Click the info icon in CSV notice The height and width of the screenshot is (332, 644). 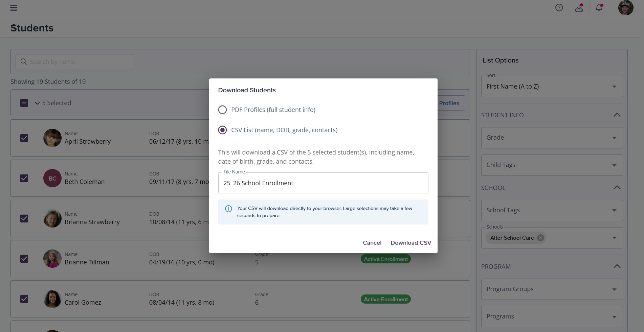click(x=228, y=209)
